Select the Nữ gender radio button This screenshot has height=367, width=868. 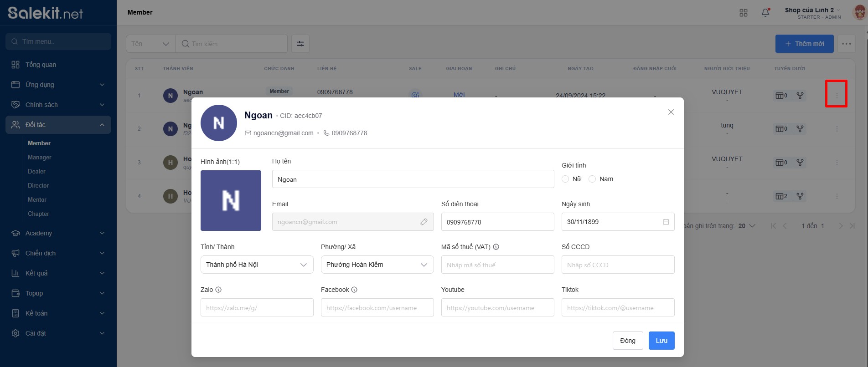click(565, 179)
